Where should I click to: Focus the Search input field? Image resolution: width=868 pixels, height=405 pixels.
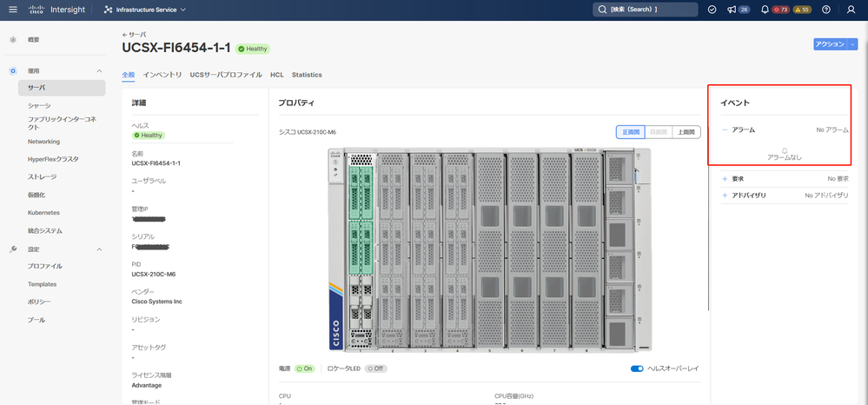(646, 10)
